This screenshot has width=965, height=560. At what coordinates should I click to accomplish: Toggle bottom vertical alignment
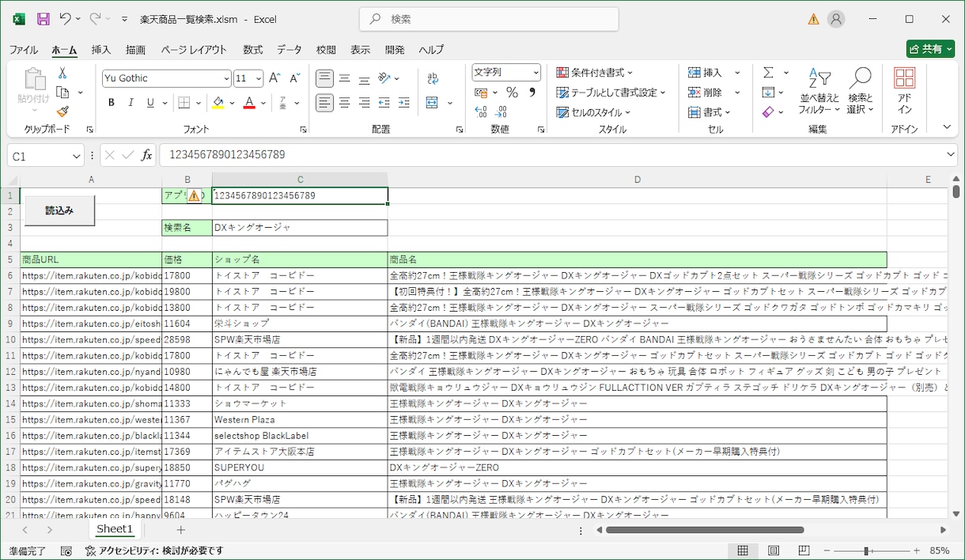[x=364, y=78]
